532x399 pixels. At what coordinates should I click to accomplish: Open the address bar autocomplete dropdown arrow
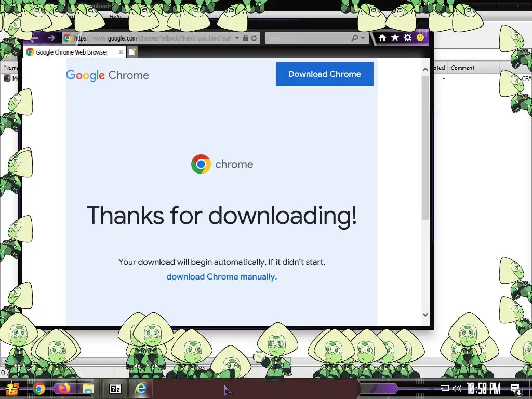point(237,38)
